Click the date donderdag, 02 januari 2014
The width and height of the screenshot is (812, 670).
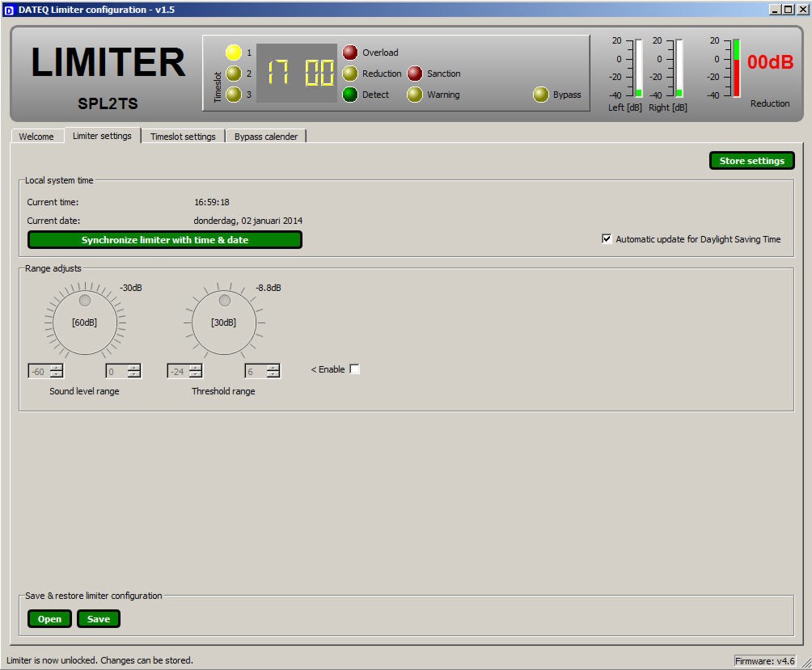(248, 221)
